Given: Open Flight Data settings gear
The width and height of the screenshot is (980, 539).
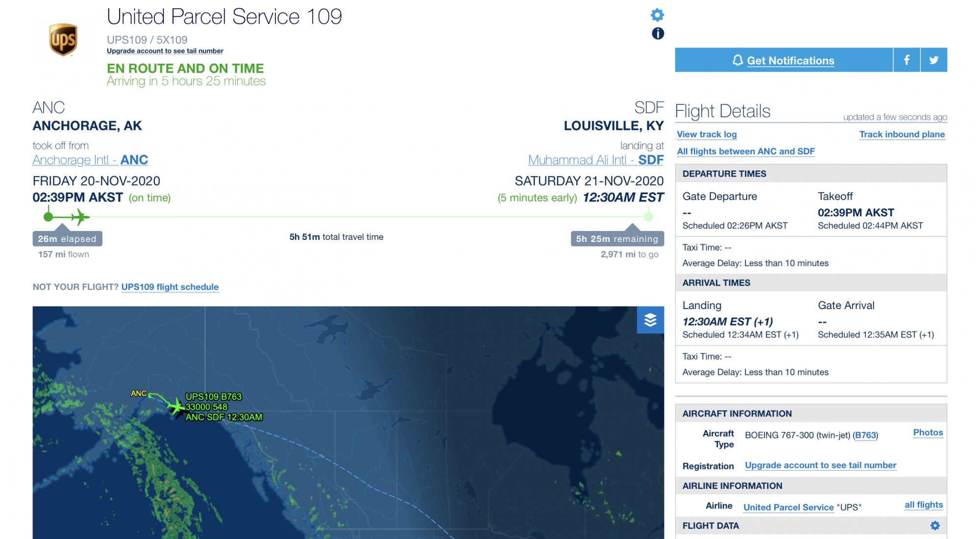Looking at the screenshot, I should (935, 526).
